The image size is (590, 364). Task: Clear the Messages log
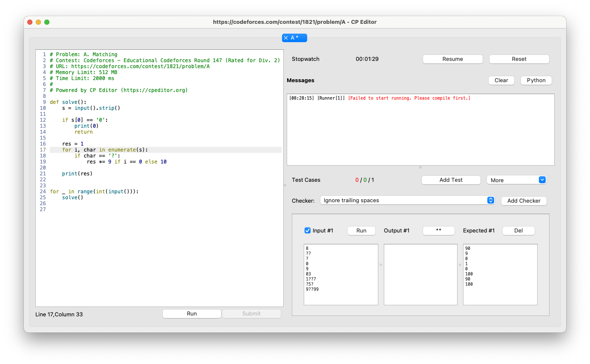coord(501,80)
